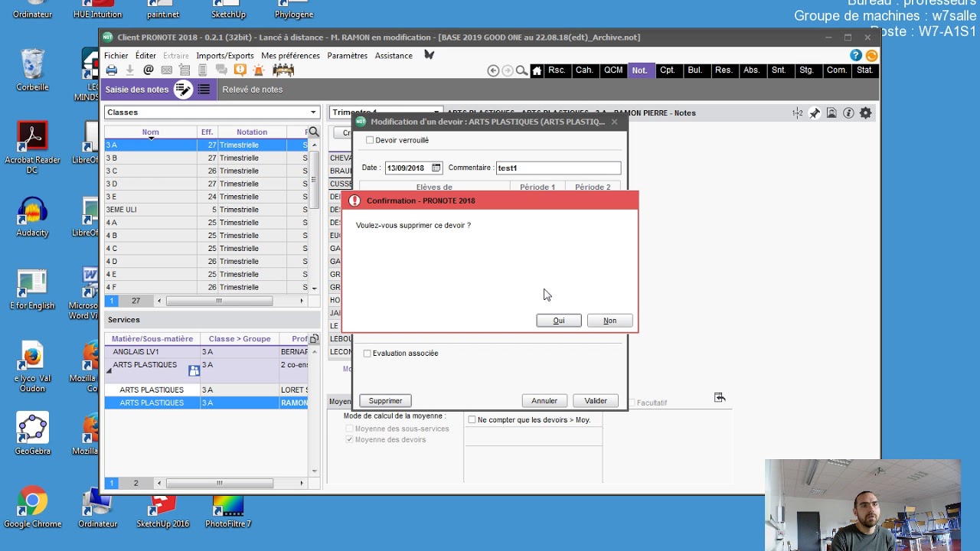Click the orange exclamation alert icon

pos(240,70)
